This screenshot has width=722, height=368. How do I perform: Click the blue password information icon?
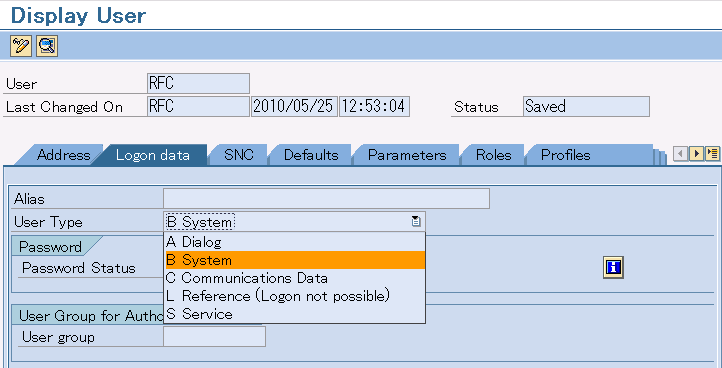613,267
